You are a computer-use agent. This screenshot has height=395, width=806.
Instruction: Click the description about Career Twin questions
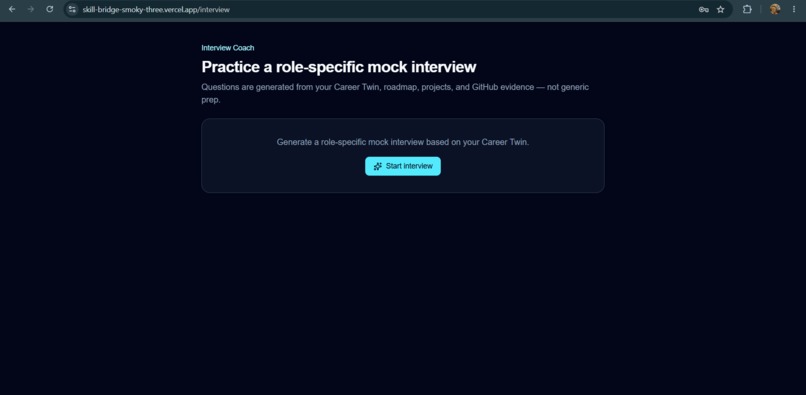395,94
